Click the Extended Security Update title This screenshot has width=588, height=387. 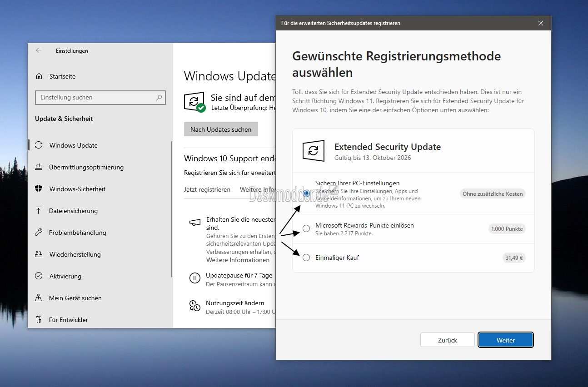click(x=388, y=147)
